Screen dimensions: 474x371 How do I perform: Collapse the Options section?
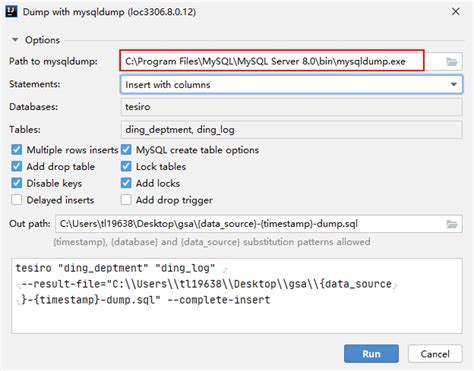click(15, 40)
